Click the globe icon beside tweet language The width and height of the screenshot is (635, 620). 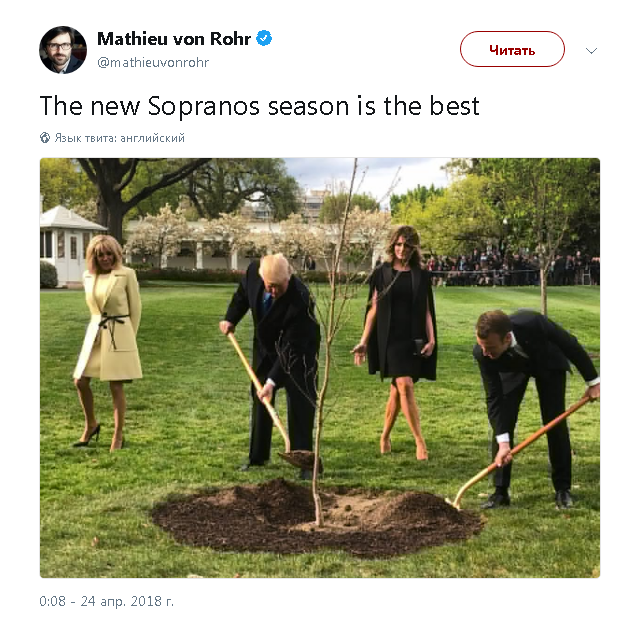coord(45,138)
